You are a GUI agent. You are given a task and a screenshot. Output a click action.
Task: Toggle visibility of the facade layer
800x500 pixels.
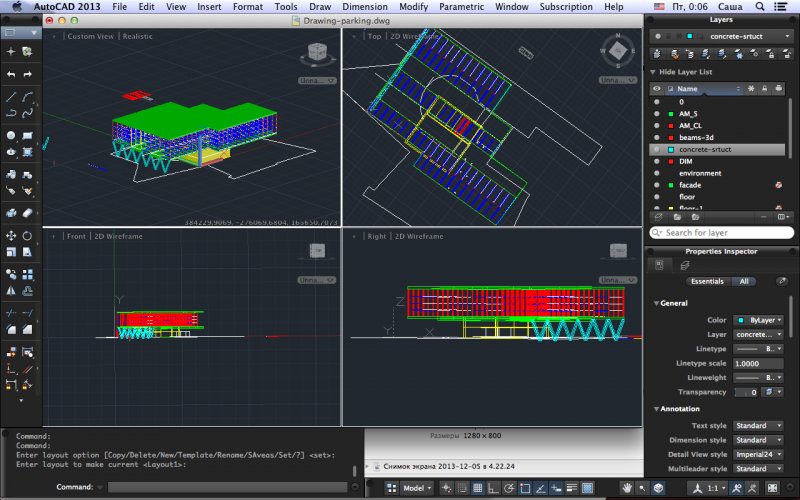click(x=657, y=185)
